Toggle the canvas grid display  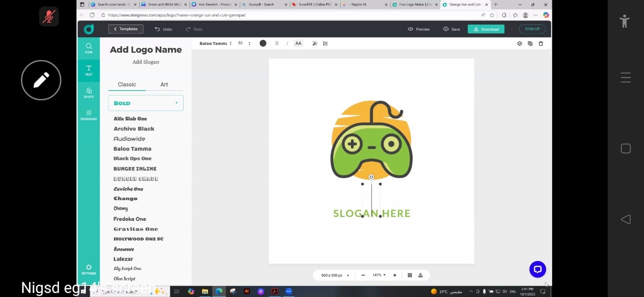[x=410, y=275]
